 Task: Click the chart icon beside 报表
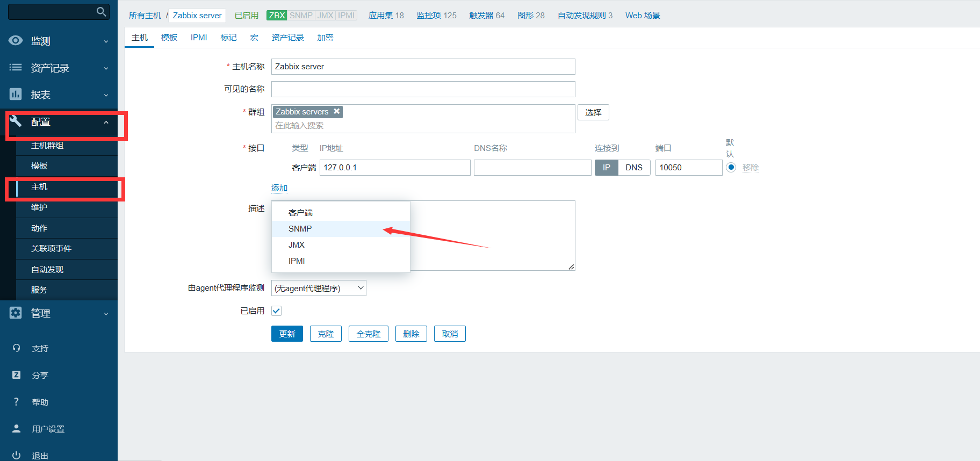point(16,94)
